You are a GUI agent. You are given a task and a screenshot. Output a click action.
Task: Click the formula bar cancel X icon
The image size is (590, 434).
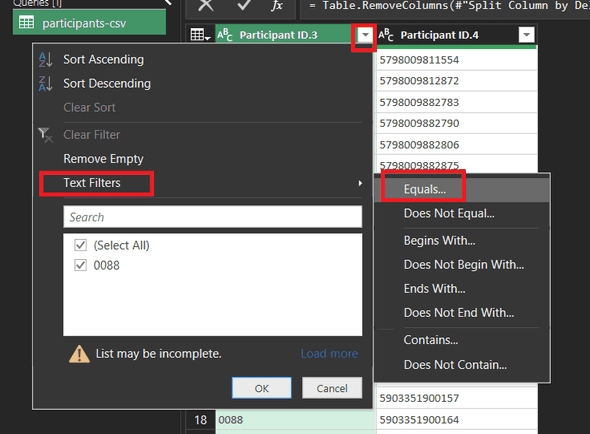(206, 5)
